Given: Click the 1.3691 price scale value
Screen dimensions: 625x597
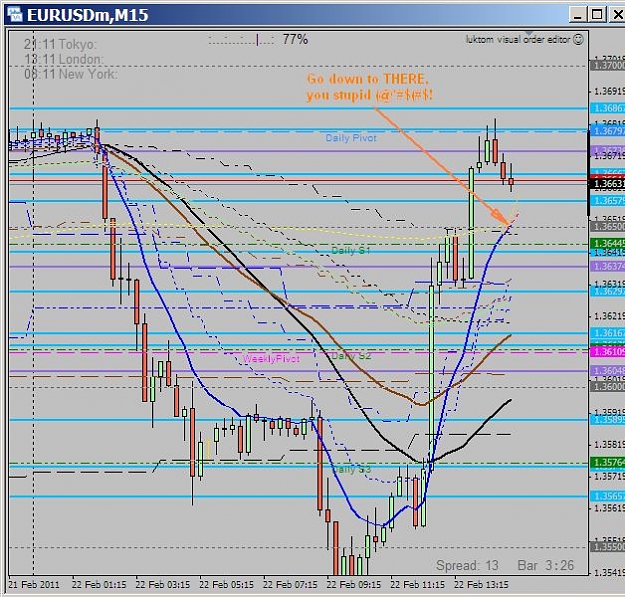Looking at the screenshot, I should click(x=609, y=92).
